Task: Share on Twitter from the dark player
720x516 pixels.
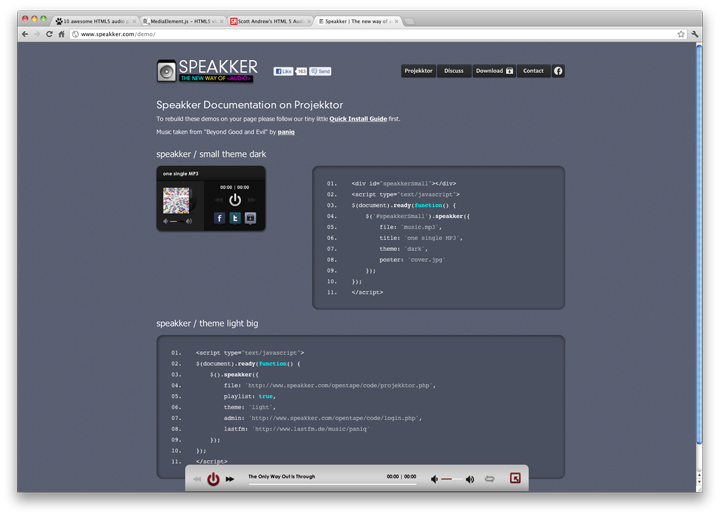Action: coord(235,218)
